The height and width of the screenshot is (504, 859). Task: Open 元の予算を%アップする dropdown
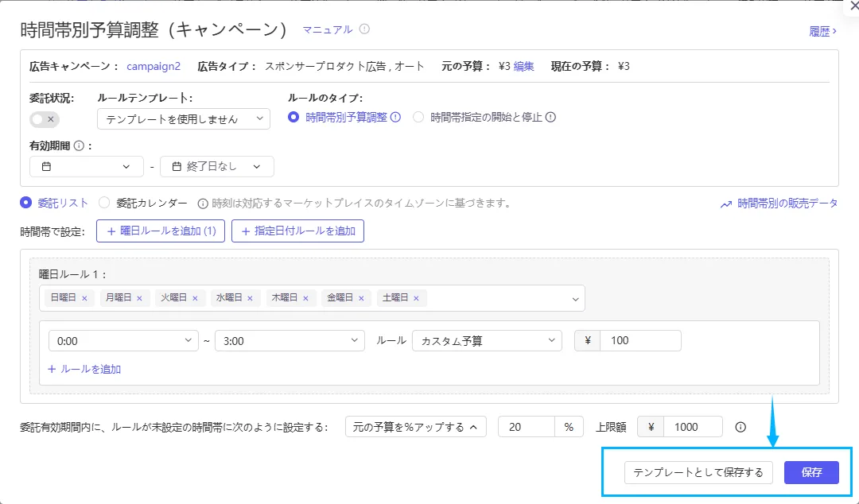(x=416, y=427)
